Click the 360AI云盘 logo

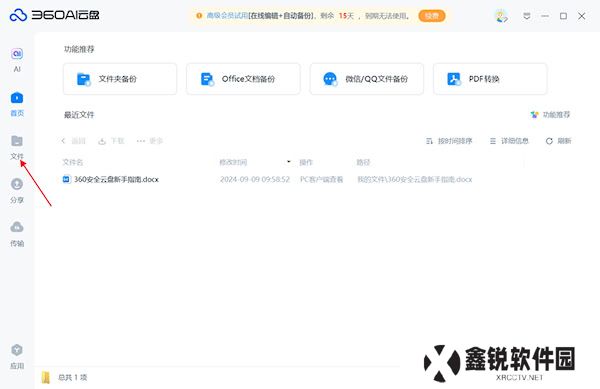point(54,15)
